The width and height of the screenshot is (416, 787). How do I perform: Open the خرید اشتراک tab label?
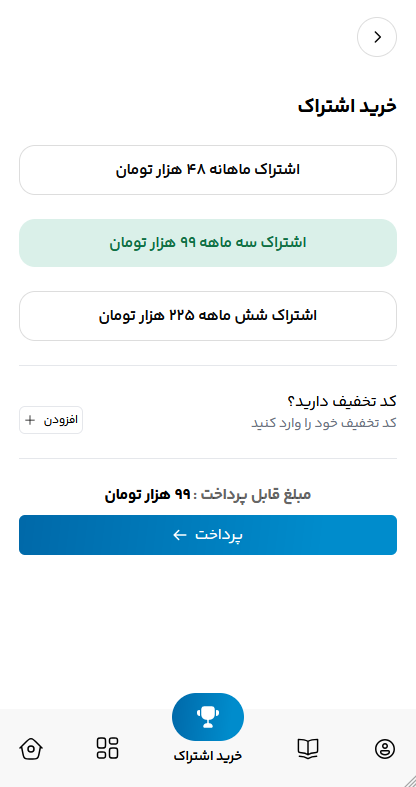208,755
